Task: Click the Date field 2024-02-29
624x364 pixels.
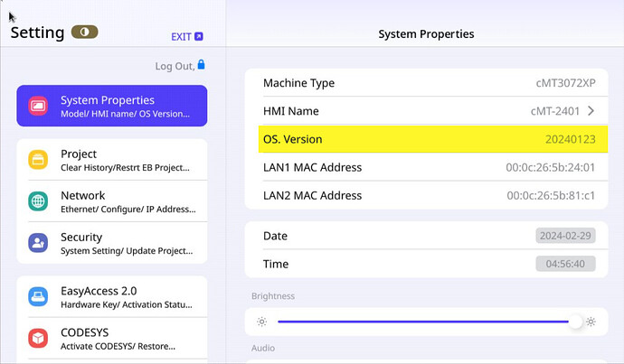Action: [565, 237]
